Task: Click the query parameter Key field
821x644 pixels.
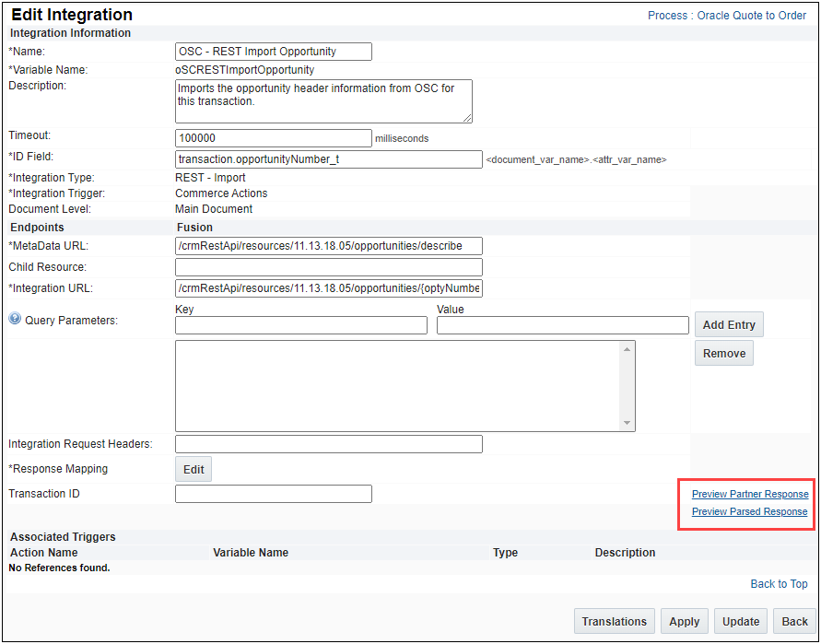Action: tap(300, 325)
